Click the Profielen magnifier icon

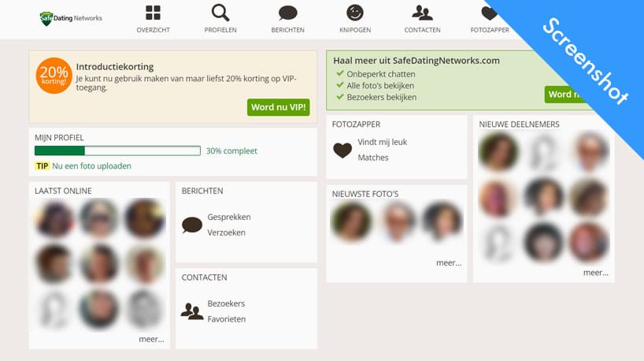point(220,13)
